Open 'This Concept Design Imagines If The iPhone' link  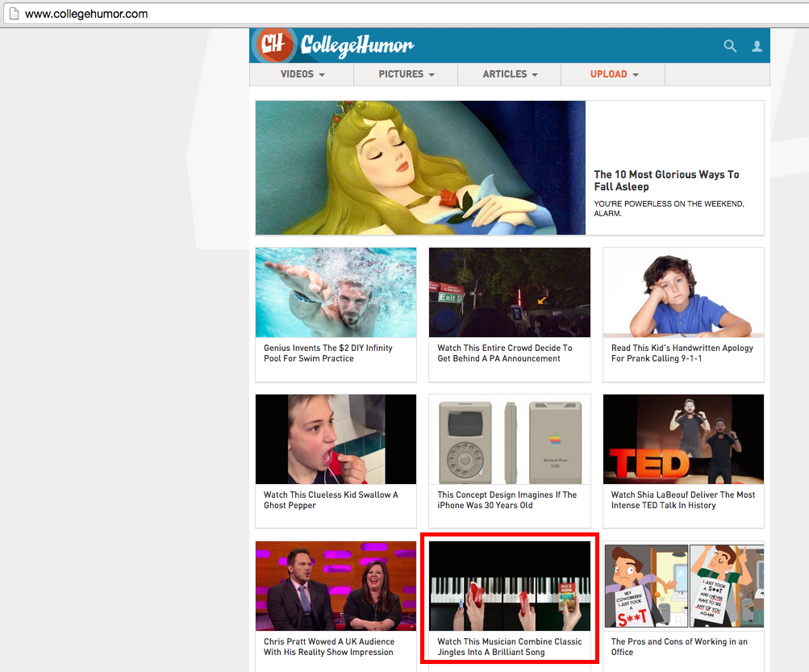(507, 499)
